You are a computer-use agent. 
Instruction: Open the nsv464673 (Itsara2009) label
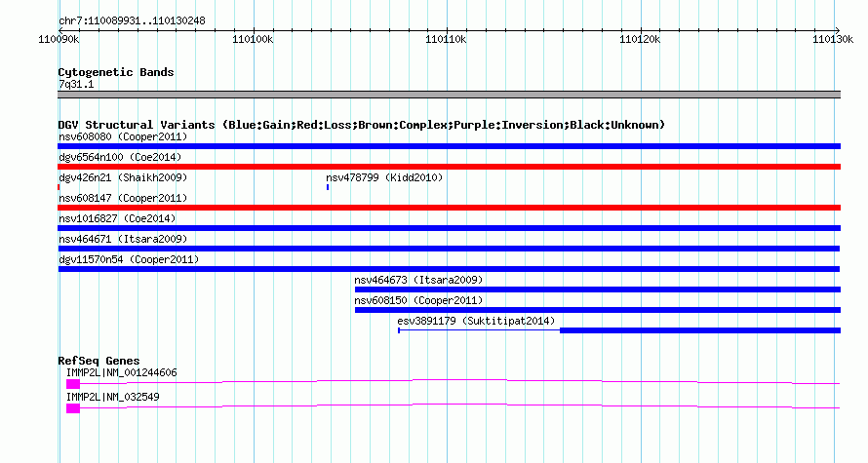[418, 280]
